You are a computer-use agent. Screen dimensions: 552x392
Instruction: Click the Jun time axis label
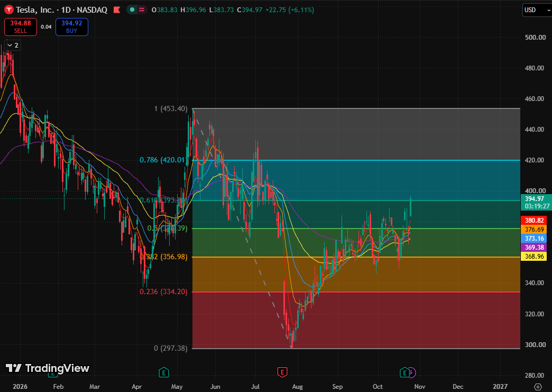pyautogui.click(x=215, y=386)
